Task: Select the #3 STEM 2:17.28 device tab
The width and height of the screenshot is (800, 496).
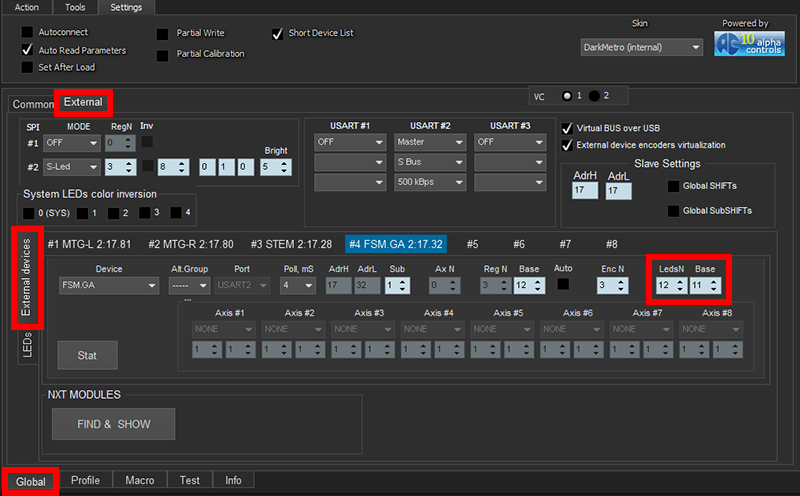Action: tap(291, 244)
